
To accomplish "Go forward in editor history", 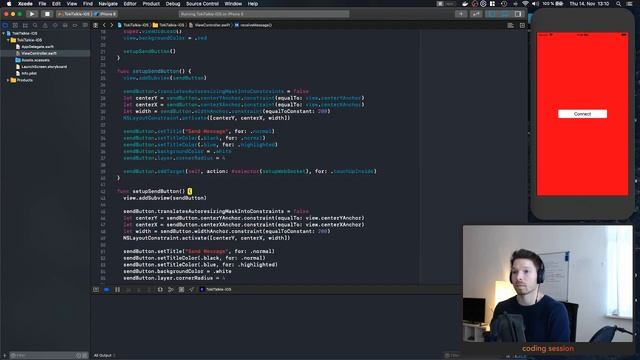I will click(111, 25).
